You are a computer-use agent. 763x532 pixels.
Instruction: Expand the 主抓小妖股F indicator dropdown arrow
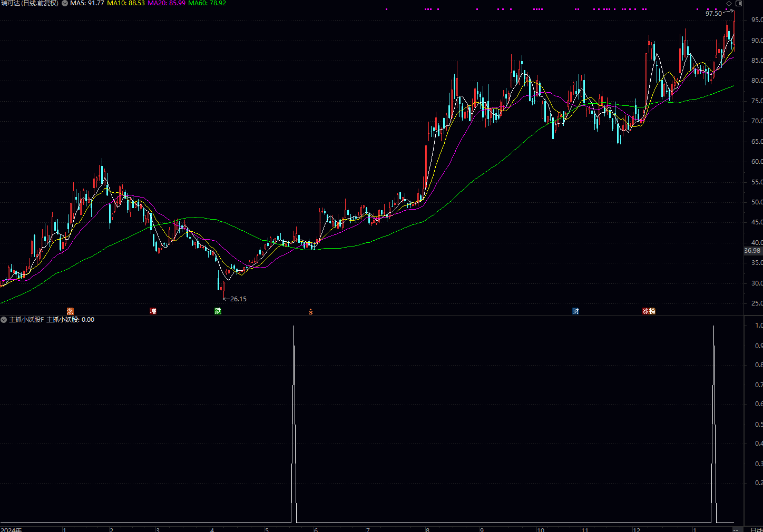coord(4,320)
